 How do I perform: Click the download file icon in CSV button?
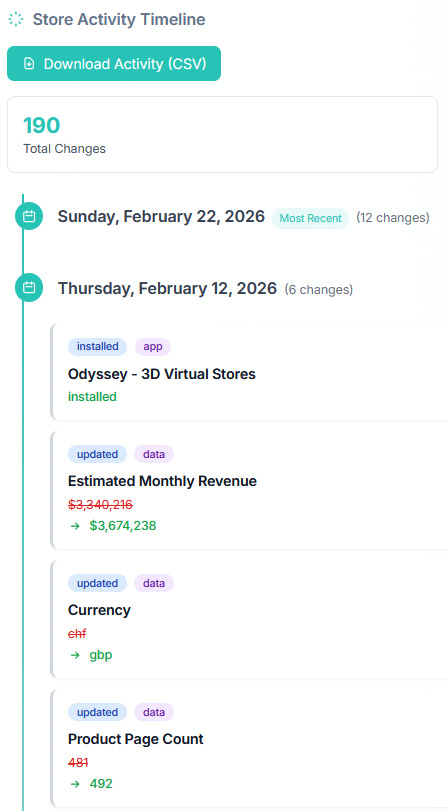29,64
